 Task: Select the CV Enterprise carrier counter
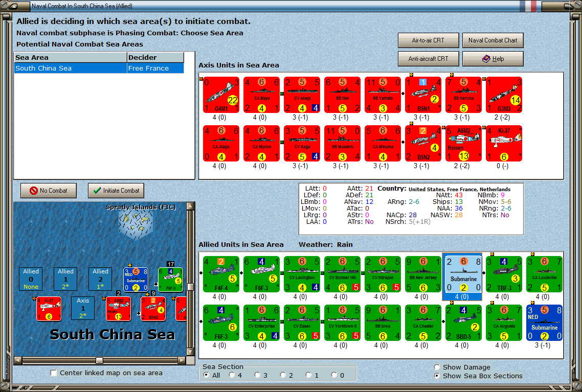point(262,322)
